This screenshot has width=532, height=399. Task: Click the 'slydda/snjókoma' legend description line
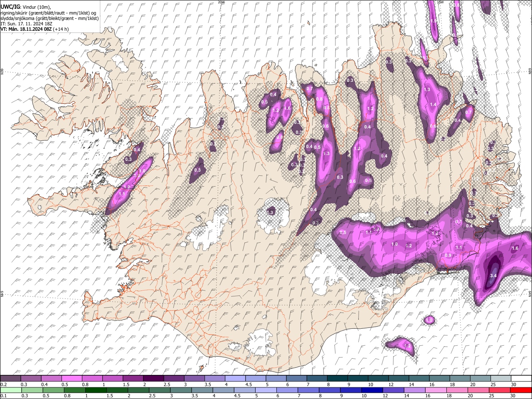49,18
